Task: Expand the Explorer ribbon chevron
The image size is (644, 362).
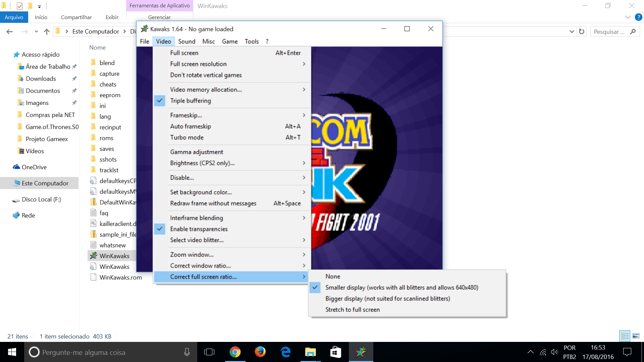Action: click(628, 17)
